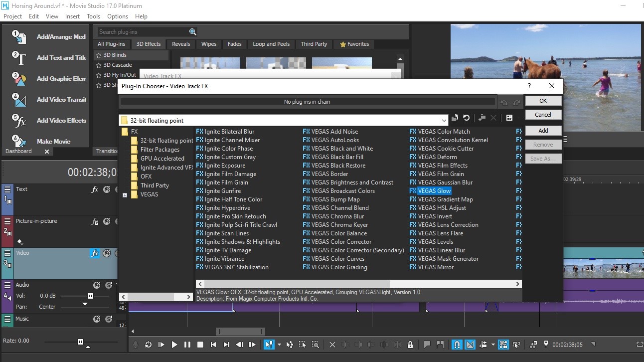Click the Previous Frame icon
644x362 pixels.
tap(239, 345)
